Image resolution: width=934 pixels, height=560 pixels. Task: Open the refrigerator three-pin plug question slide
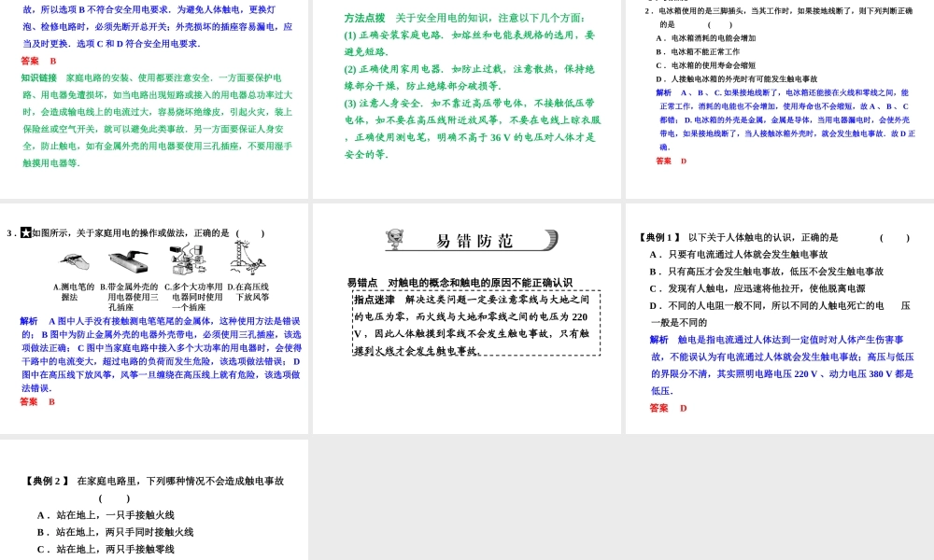click(780, 99)
